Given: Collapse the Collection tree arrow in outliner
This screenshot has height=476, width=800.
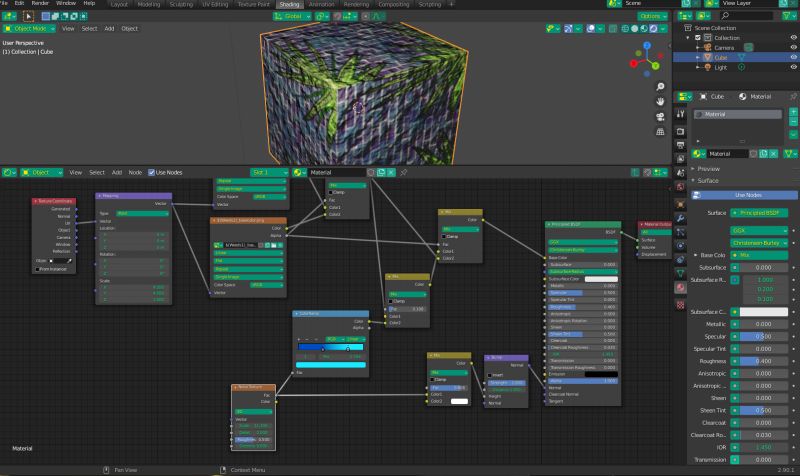Looking at the screenshot, I should (x=688, y=38).
